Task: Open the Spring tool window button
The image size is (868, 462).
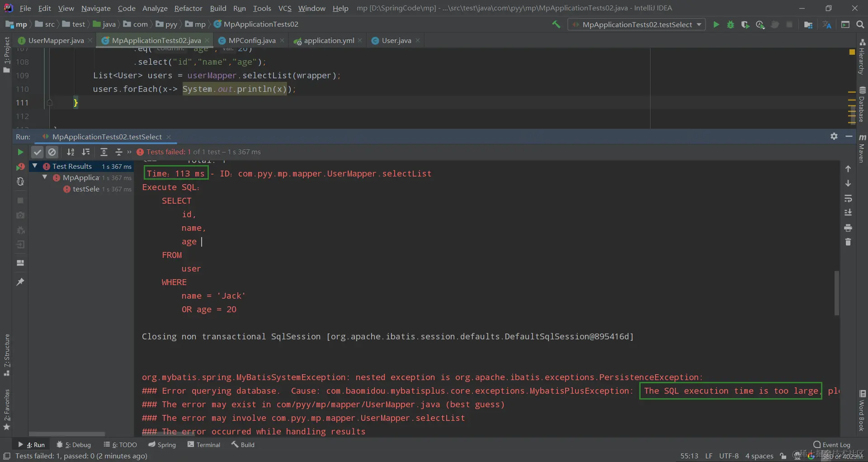Action: [162, 445]
